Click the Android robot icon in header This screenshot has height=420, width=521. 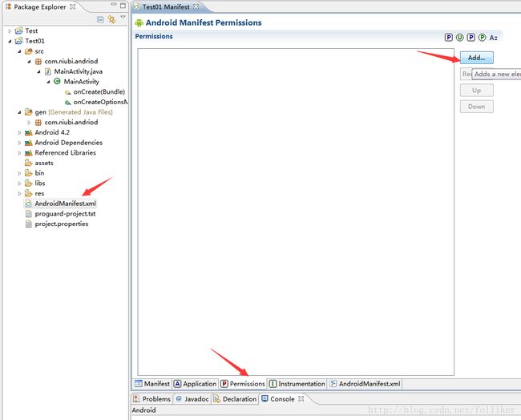pos(139,23)
